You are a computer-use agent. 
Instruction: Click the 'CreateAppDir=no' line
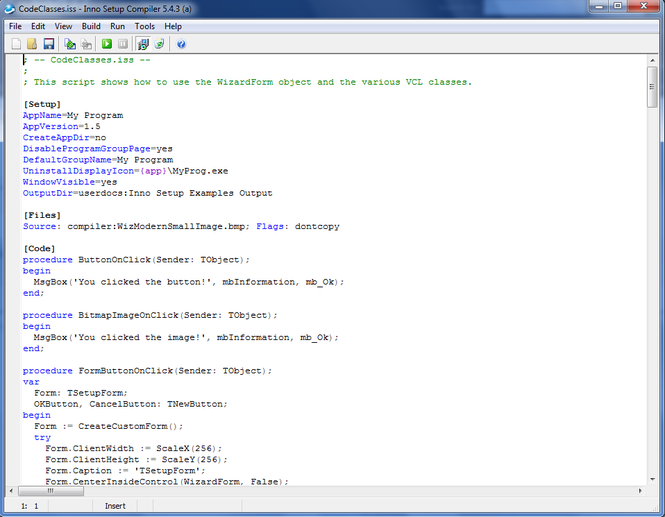[64, 137]
